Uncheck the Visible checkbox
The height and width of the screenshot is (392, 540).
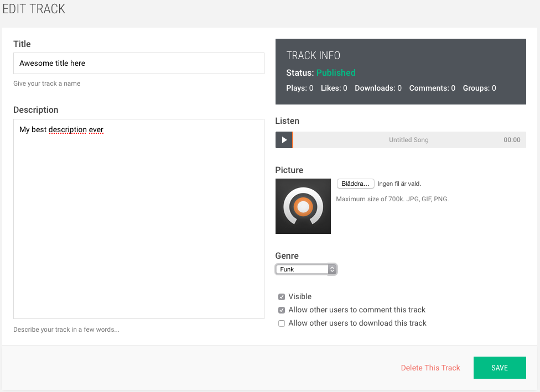[282, 297]
